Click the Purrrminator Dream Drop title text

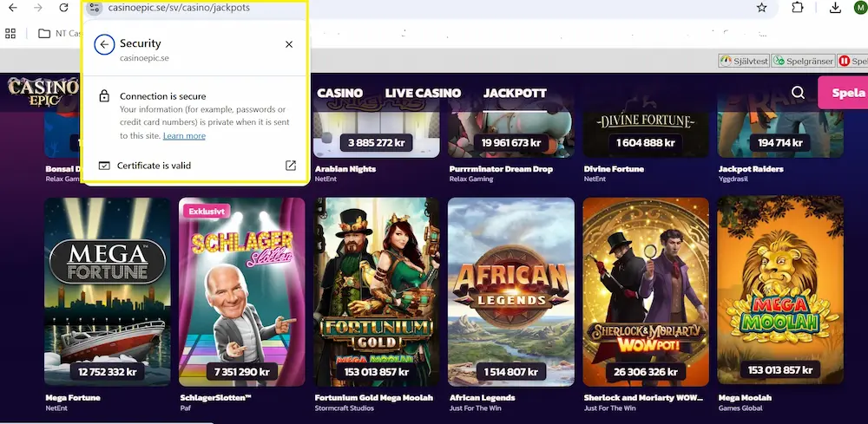(501, 168)
